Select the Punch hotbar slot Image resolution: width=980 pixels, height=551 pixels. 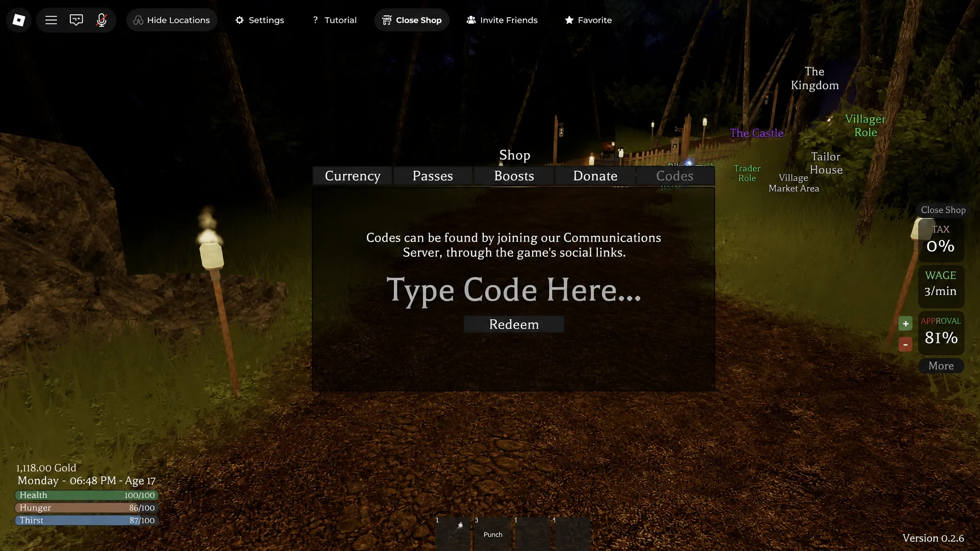pyautogui.click(x=493, y=534)
